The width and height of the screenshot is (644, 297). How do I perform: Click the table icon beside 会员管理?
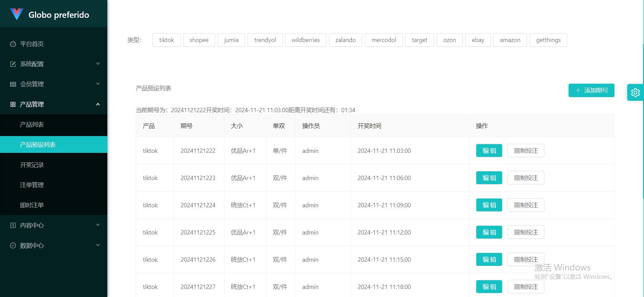13,84
